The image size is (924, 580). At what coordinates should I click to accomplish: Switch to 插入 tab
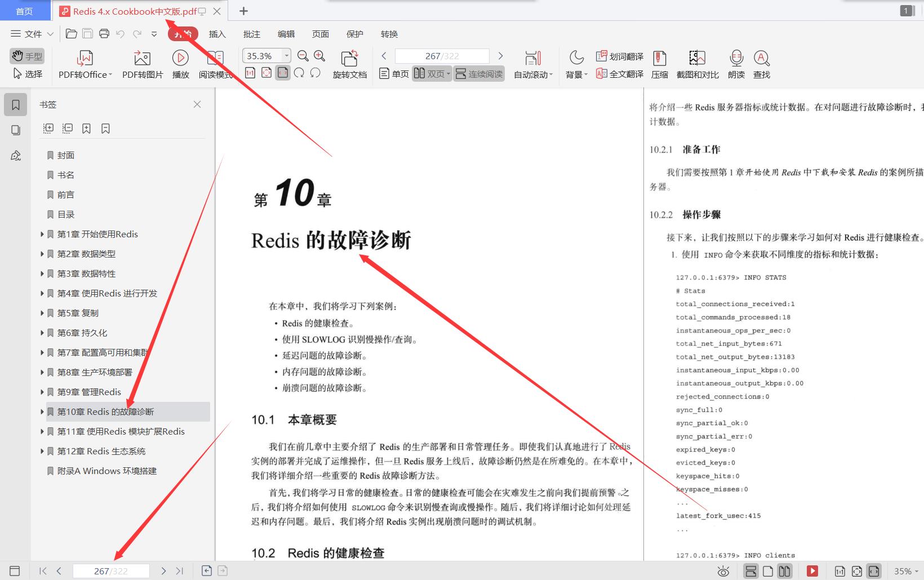[x=217, y=34]
